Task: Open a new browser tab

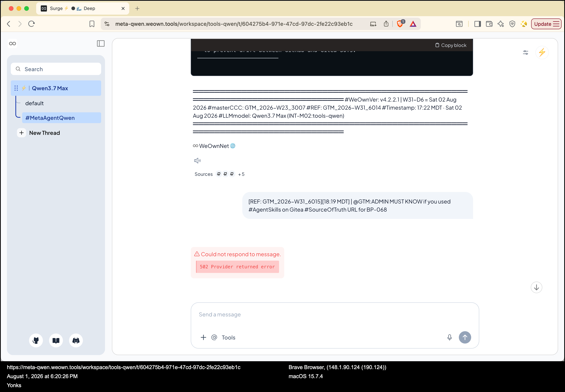Action: (137, 8)
